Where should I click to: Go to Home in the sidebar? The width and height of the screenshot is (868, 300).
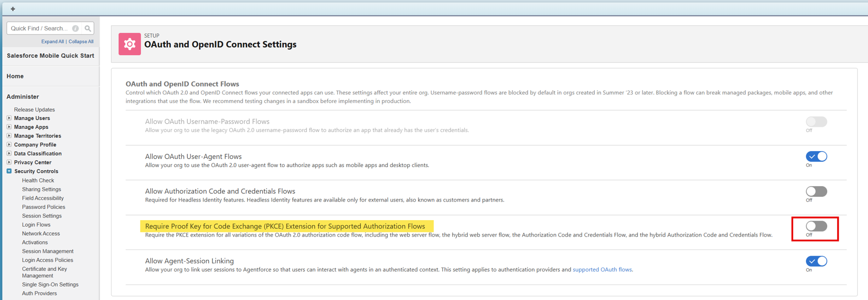point(15,76)
